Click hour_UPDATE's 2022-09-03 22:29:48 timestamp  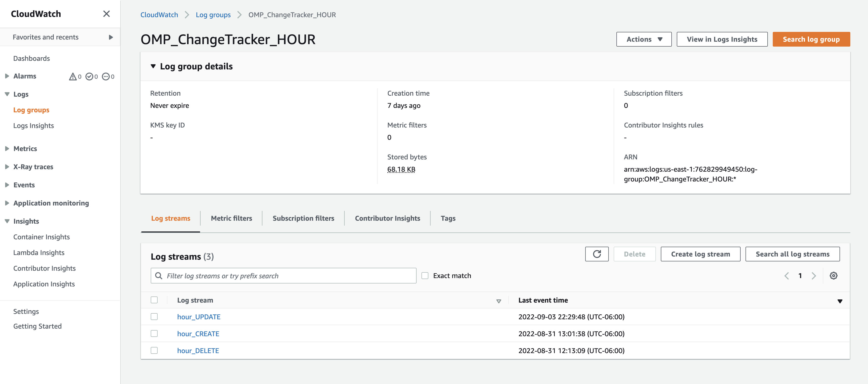tap(571, 317)
